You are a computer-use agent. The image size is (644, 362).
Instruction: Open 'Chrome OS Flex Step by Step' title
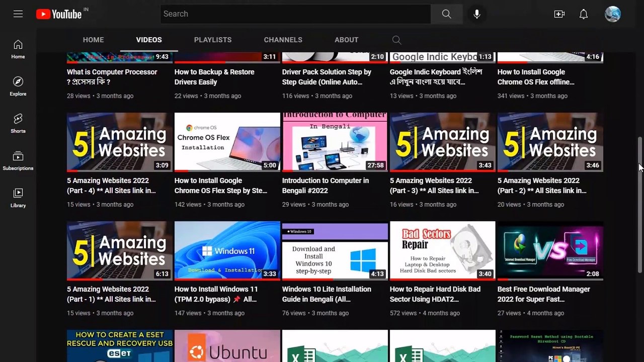click(x=221, y=186)
